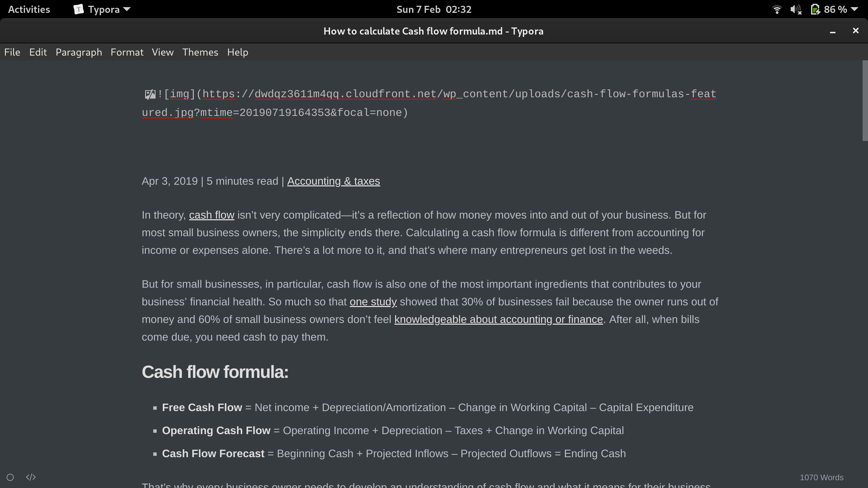This screenshot has height=488, width=868.
Task: Open the clock dropdown showing Sun 7 Feb
Action: coord(434,9)
